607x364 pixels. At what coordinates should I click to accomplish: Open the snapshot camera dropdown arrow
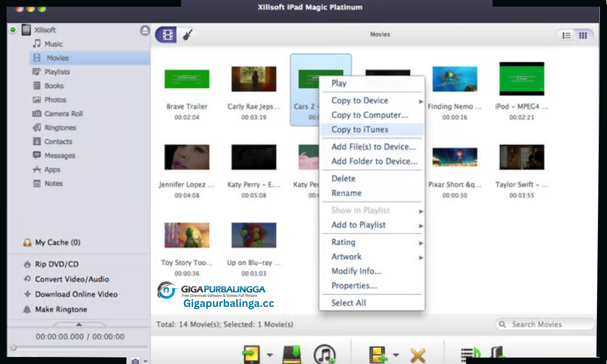[x=146, y=361]
